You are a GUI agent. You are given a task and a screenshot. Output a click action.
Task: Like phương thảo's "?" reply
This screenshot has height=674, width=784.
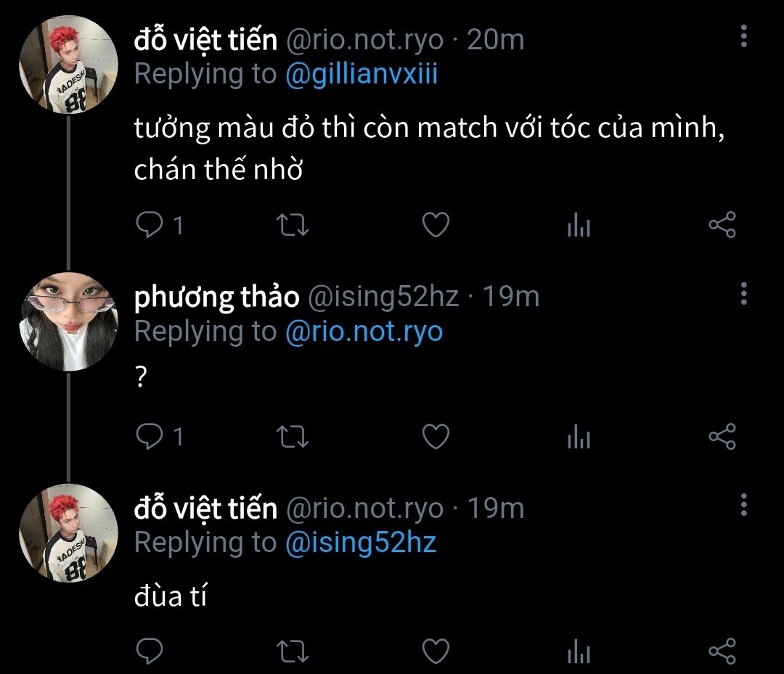436,436
